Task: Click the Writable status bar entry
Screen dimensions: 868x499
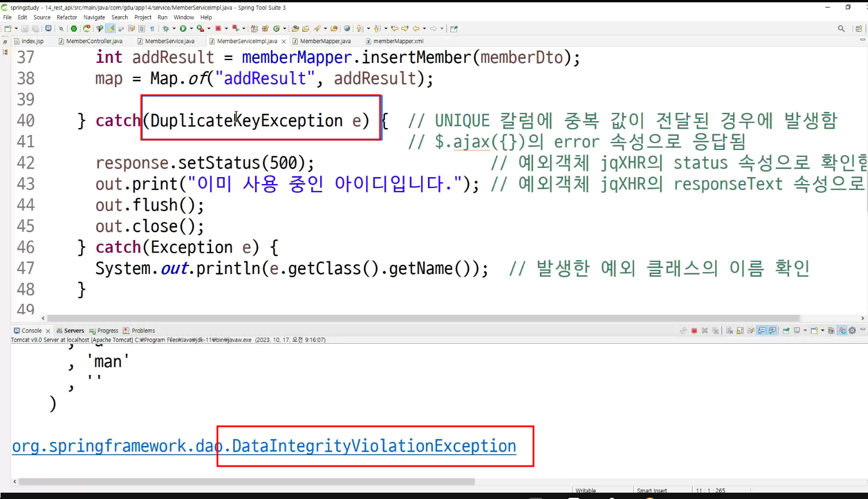Action: click(585, 491)
